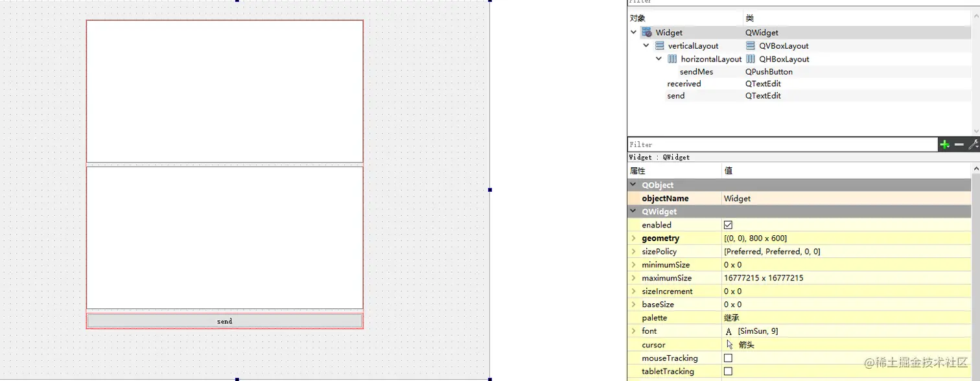Image resolution: width=980 pixels, height=381 pixels.
Task: Collapse the QWidget property section
Action: coord(633,211)
